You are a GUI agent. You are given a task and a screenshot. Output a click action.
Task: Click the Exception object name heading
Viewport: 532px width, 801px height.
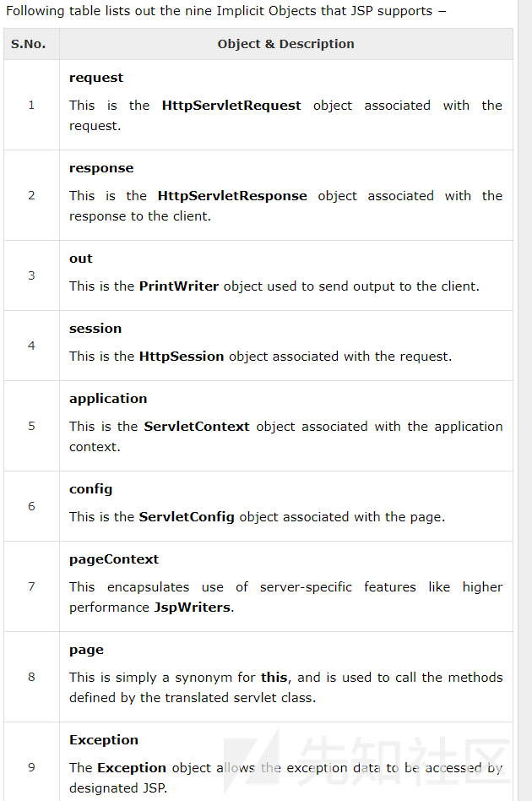pos(104,740)
